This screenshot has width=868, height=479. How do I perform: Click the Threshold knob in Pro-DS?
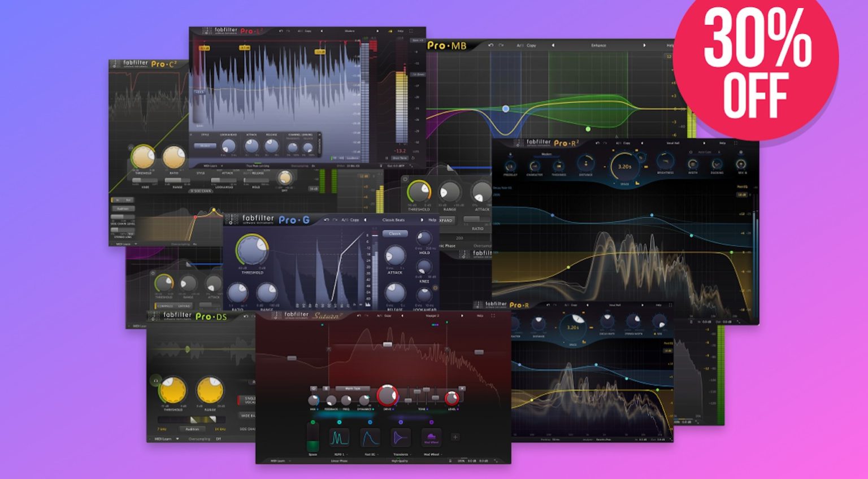173,390
